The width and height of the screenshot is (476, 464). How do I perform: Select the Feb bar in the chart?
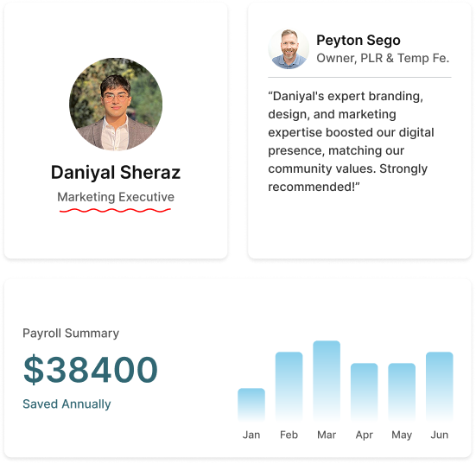(289, 386)
